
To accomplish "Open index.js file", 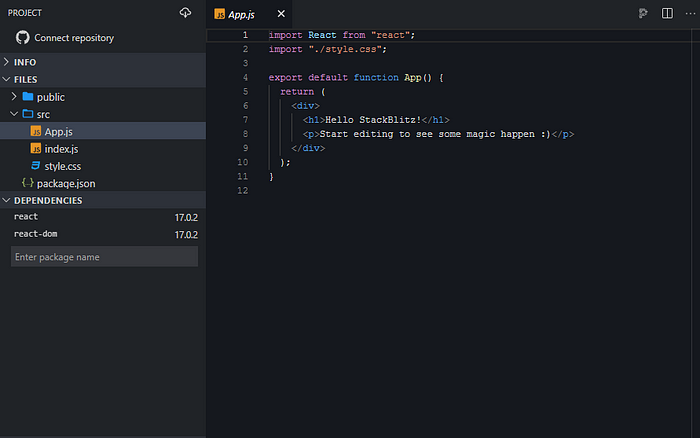I will pyautogui.click(x=103, y=149).
